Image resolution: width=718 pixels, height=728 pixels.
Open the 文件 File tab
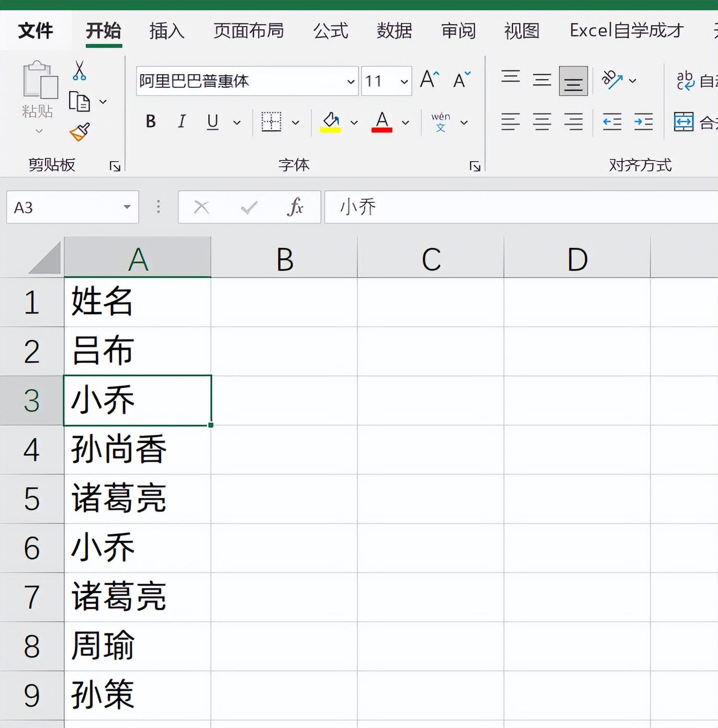click(x=35, y=30)
